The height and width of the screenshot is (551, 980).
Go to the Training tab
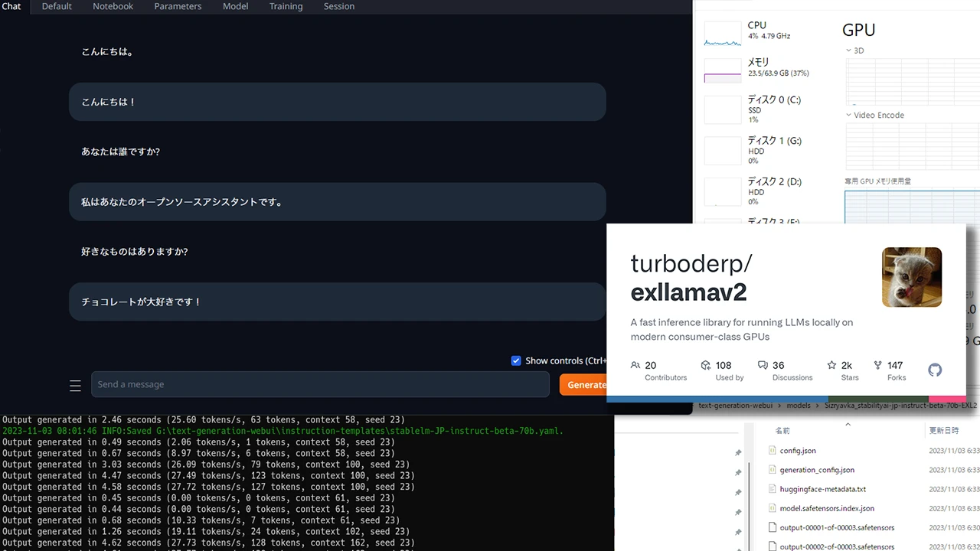pos(285,6)
